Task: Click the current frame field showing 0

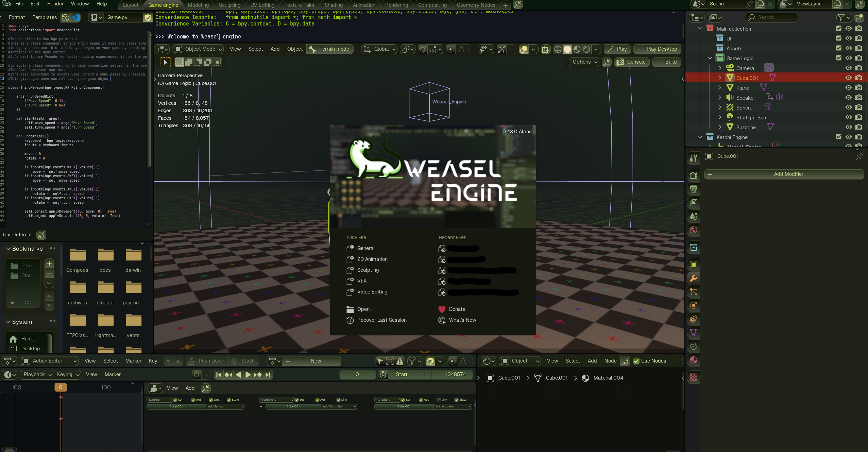Action: [357, 374]
